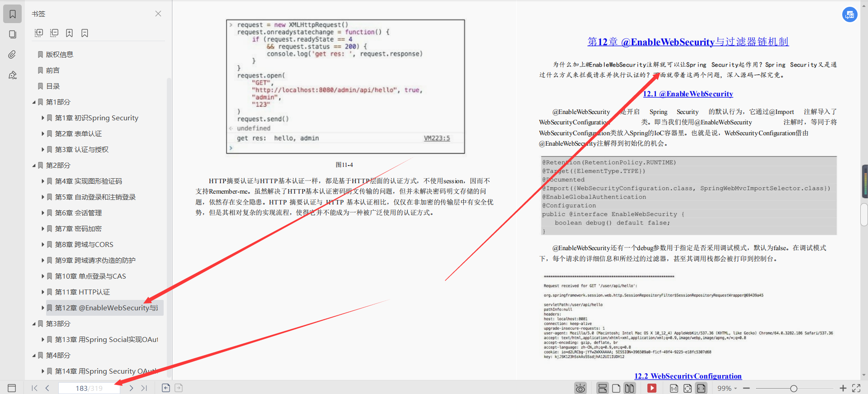Expand 第2章 表单认证 bookmark
The height and width of the screenshot is (394, 868).
[x=43, y=134]
